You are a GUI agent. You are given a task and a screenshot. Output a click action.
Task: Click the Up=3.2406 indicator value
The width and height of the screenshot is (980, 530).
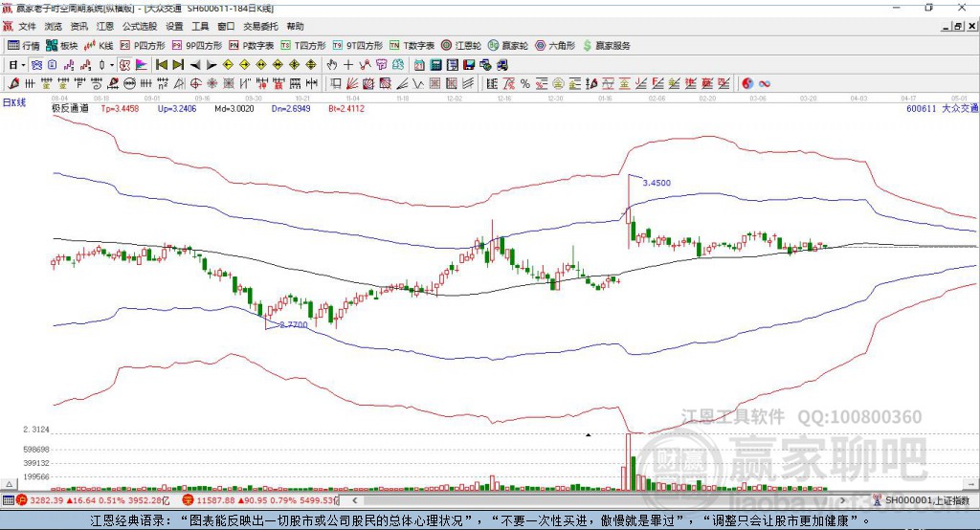[x=177, y=108]
